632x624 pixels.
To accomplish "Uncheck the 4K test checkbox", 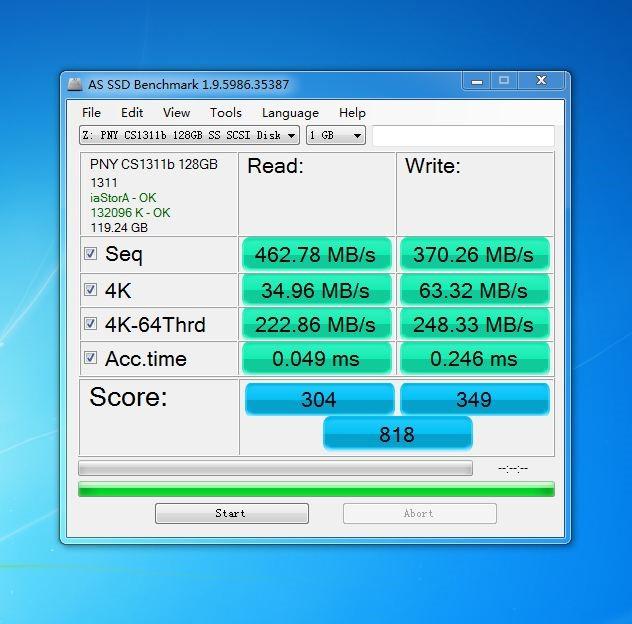I will click(90, 289).
